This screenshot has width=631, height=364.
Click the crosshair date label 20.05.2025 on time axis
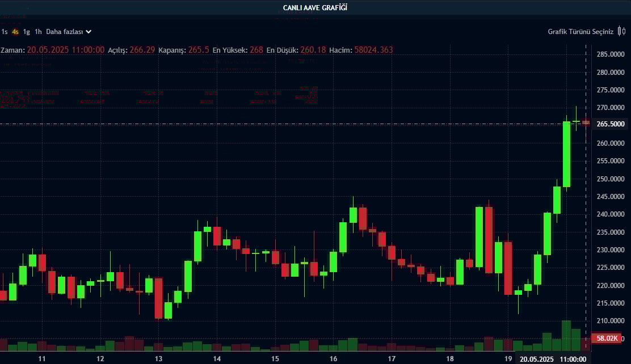[537, 359]
